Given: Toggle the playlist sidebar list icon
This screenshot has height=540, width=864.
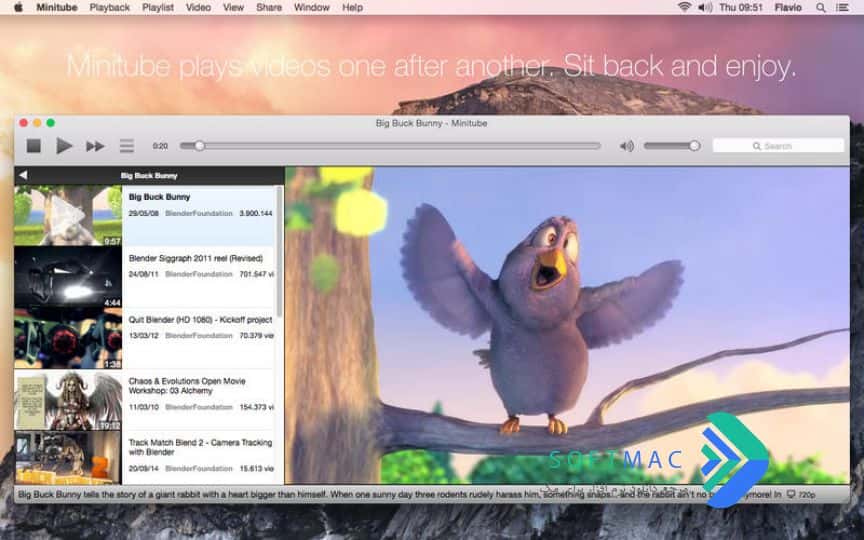Looking at the screenshot, I should click(127, 146).
